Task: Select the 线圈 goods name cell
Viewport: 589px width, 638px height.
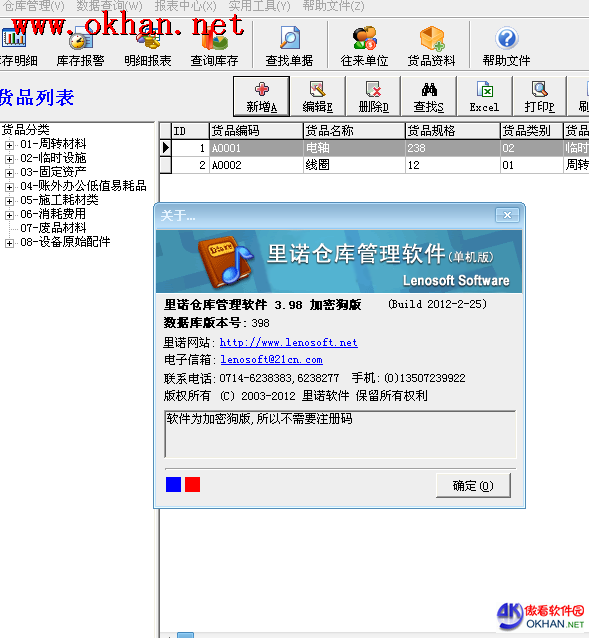Action: 354,165
